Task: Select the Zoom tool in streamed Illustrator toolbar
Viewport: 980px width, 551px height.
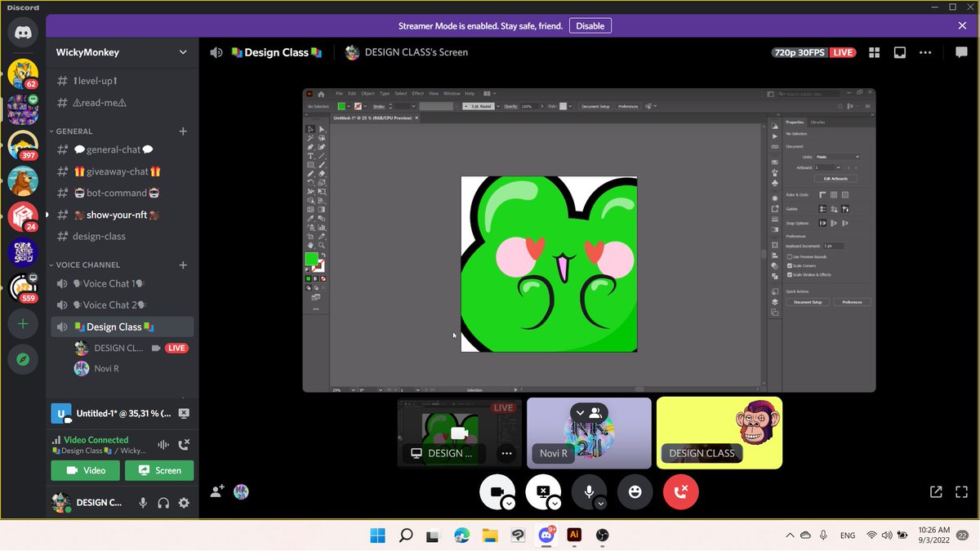Action: (x=322, y=245)
